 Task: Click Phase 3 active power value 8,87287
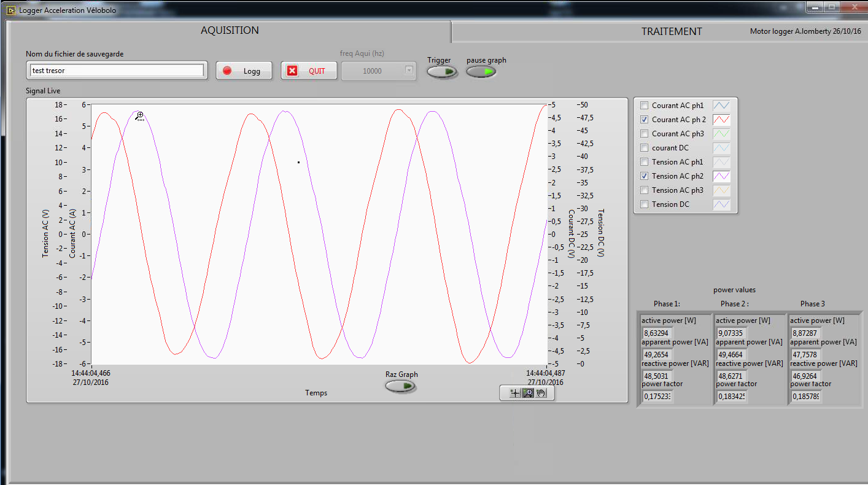806,333
